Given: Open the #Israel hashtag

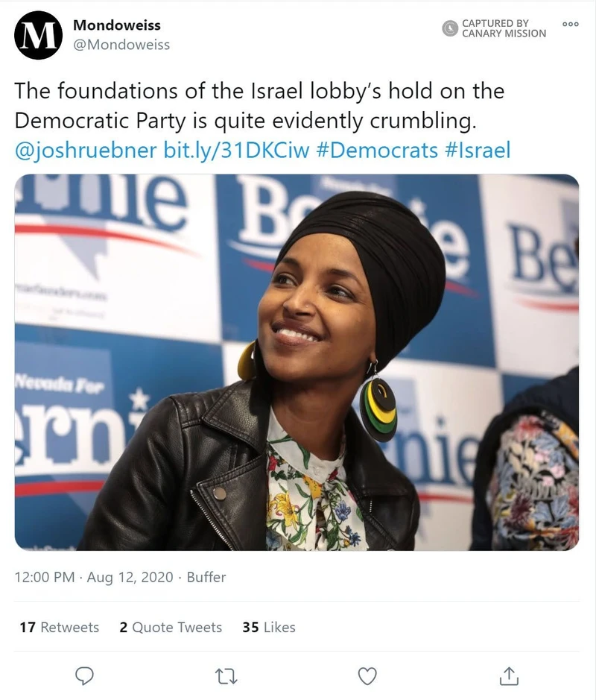Looking at the screenshot, I should coord(478,150).
